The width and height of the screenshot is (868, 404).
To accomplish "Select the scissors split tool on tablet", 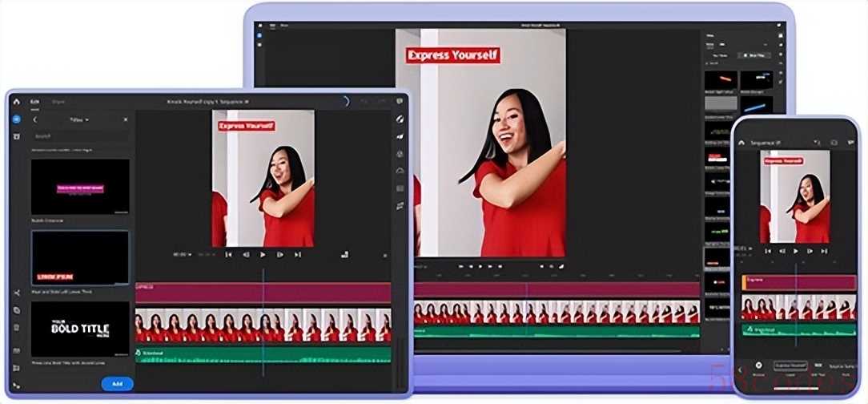I will [16, 293].
